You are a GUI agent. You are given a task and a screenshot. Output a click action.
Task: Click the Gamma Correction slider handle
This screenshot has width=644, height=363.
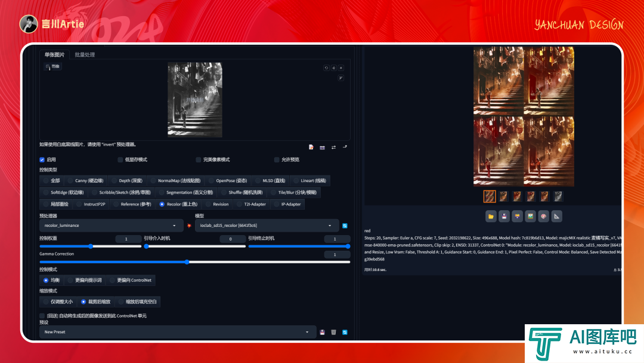pyautogui.click(x=187, y=262)
